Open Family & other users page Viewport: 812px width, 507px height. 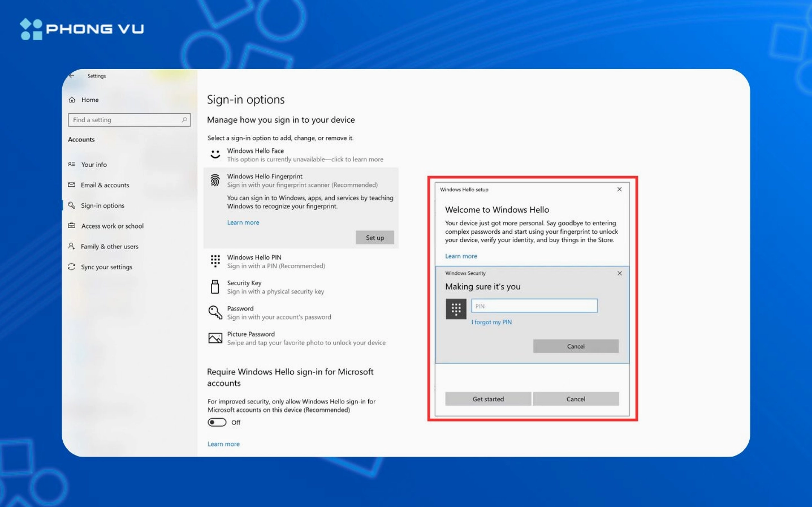pyautogui.click(x=109, y=247)
